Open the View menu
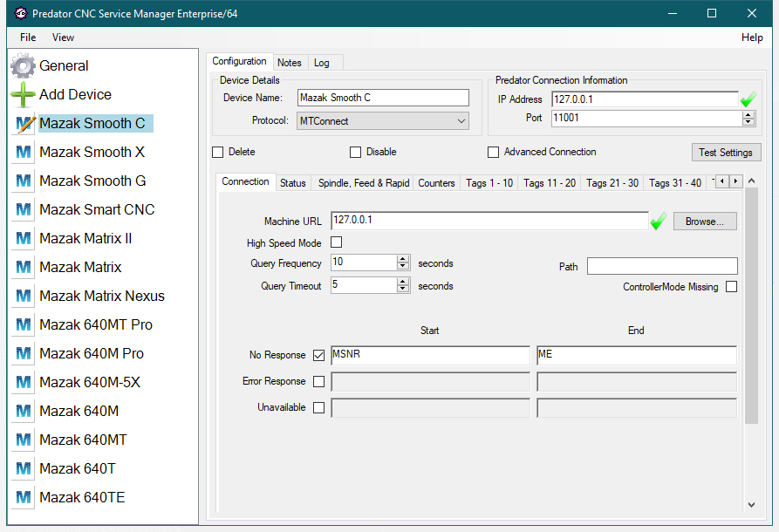Viewport: 779px width, 532px height. pyautogui.click(x=63, y=38)
